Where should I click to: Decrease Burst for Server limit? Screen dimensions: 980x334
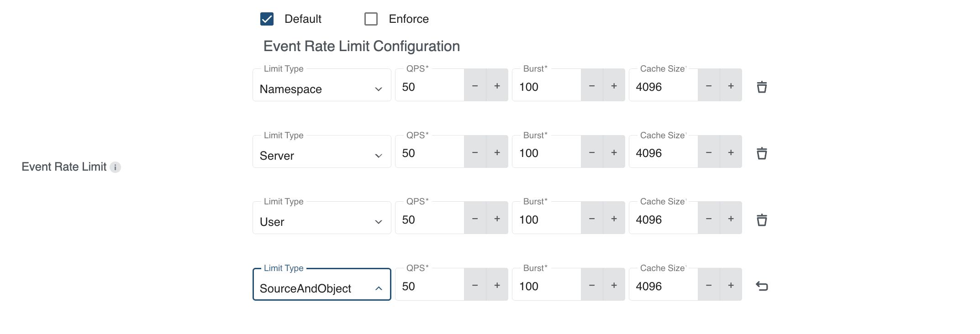592,152
